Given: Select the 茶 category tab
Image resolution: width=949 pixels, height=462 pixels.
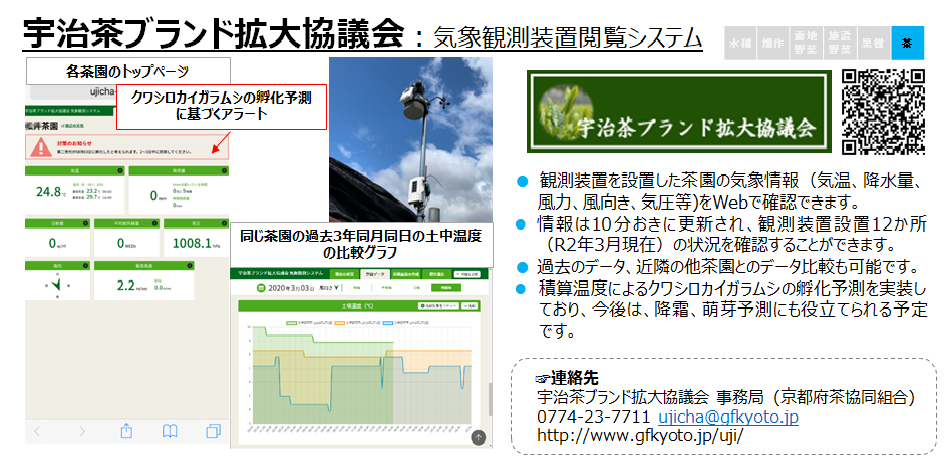Looking at the screenshot, I should pos(908,42).
